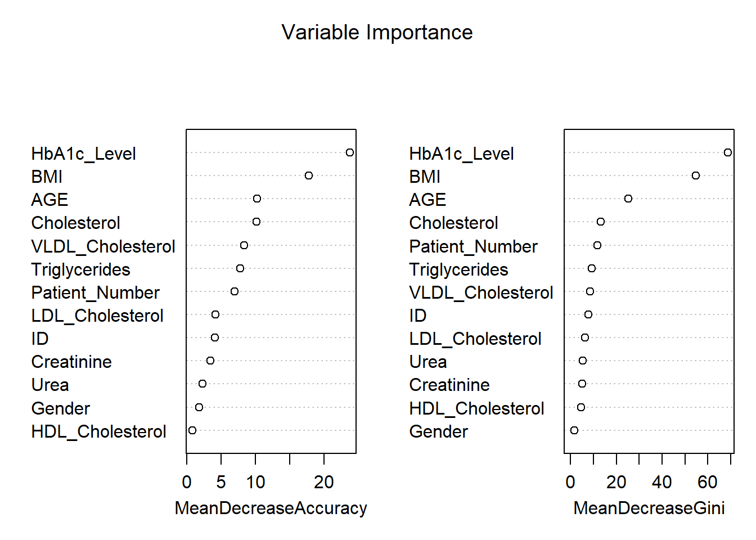Click Cholesterol point in the MeanDecreaseGini plot

(x=601, y=222)
